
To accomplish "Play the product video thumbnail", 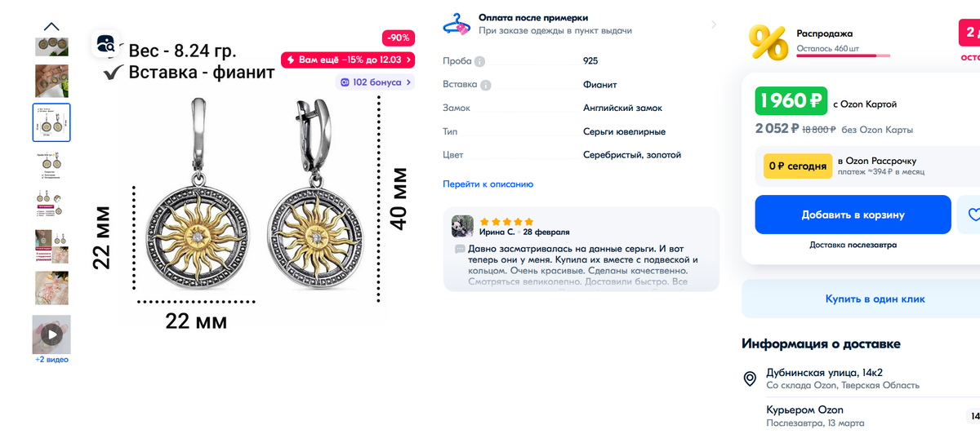I will 51,334.
